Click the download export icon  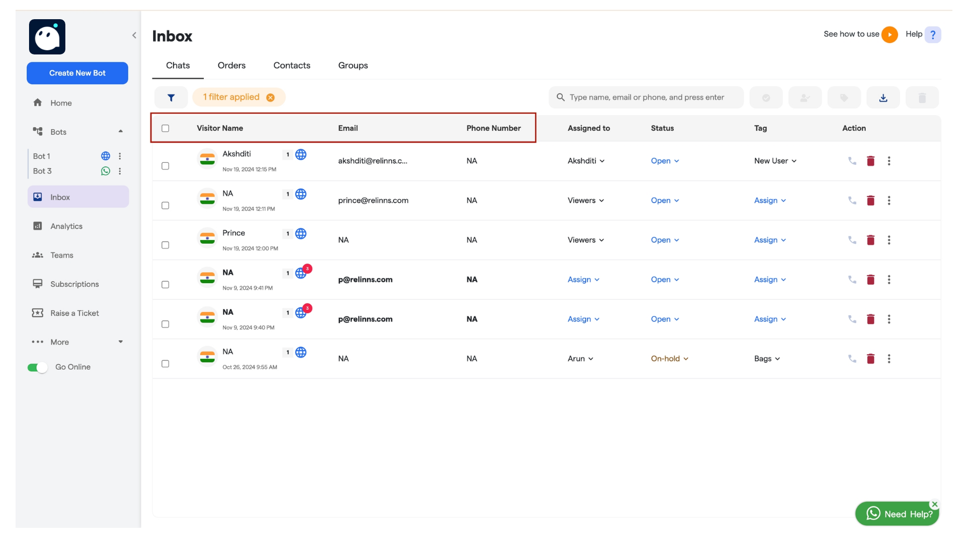tap(883, 97)
